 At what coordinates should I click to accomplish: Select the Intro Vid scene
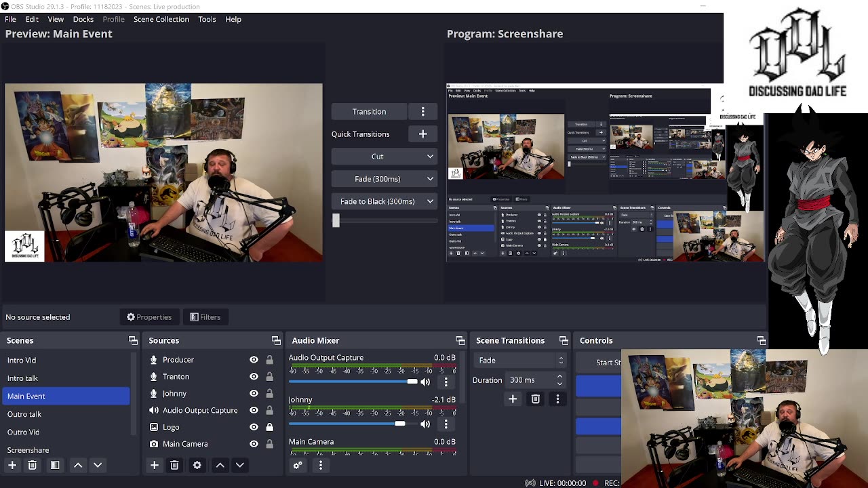coord(65,361)
